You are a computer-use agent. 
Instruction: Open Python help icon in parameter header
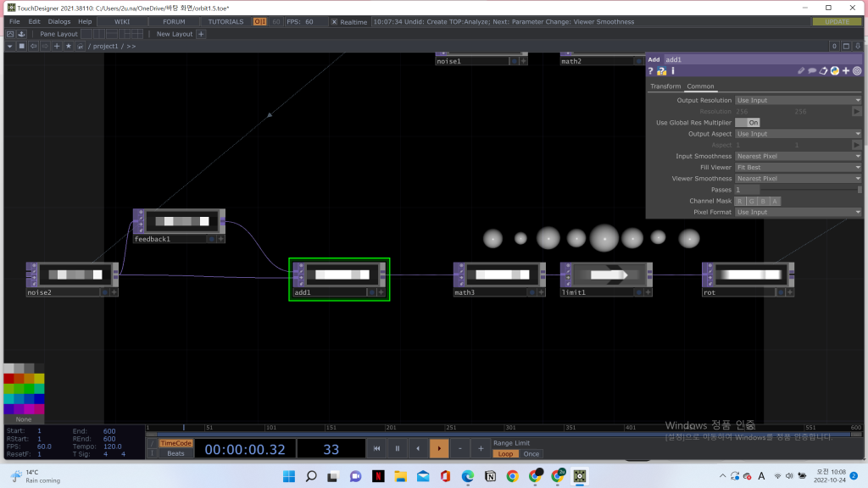click(x=661, y=71)
